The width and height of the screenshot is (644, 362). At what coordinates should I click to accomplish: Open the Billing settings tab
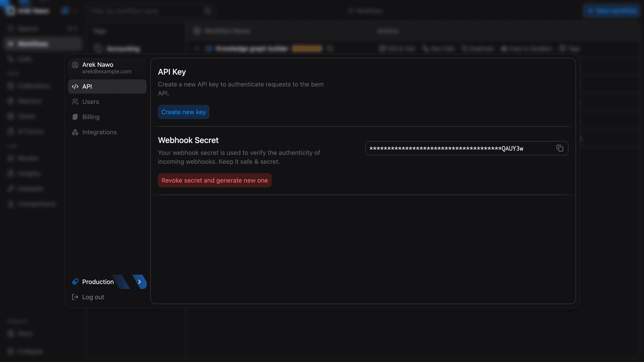click(x=107, y=117)
